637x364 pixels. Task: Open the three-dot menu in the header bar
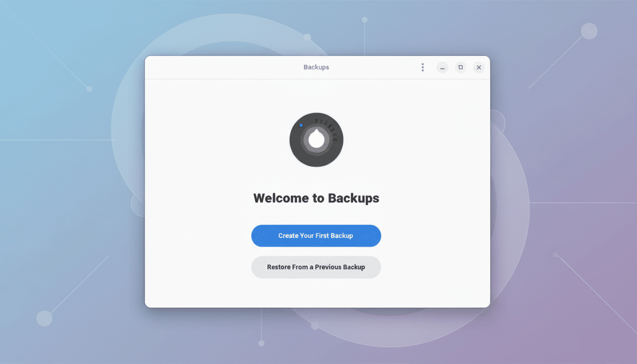point(422,67)
